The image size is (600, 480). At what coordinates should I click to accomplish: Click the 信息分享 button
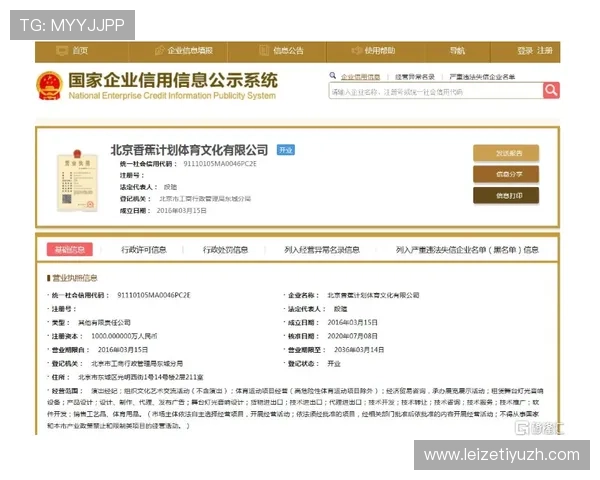point(506,175)
